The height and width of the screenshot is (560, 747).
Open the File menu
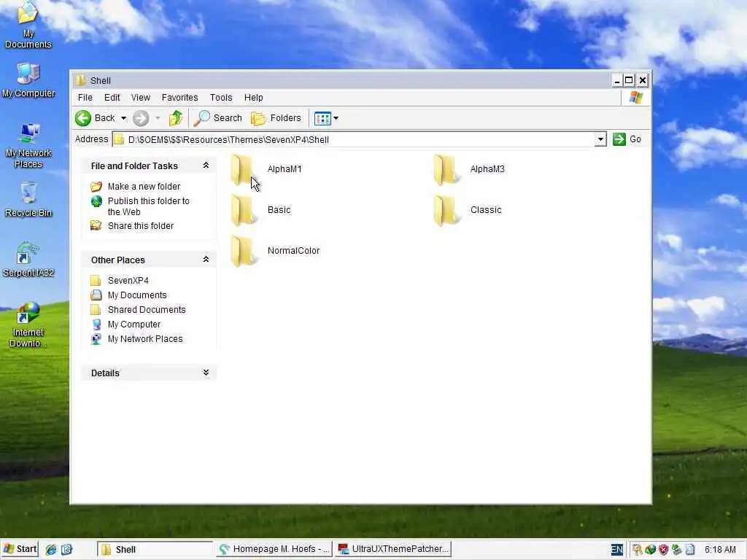coord(85,98)
